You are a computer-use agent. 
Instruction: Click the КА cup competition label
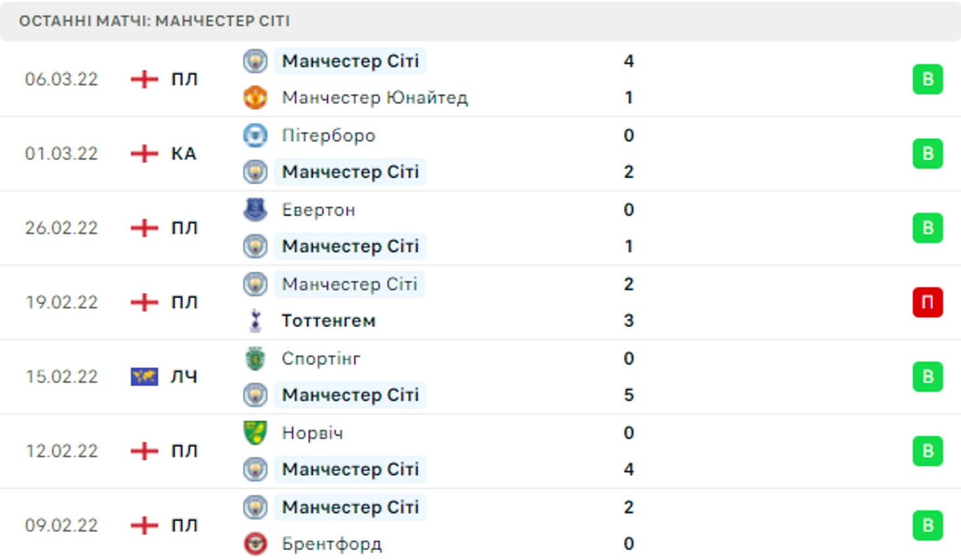[x=184, y=153]
